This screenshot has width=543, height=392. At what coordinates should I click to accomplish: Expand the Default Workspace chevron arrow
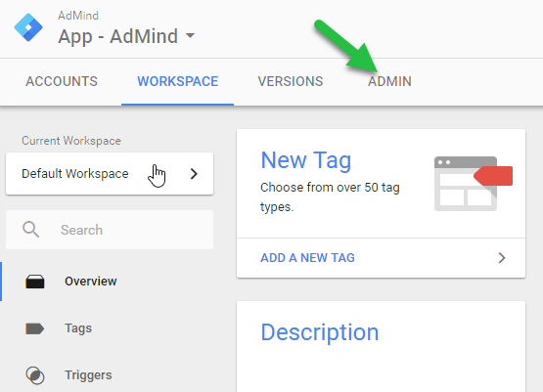(x=194, y=174)
